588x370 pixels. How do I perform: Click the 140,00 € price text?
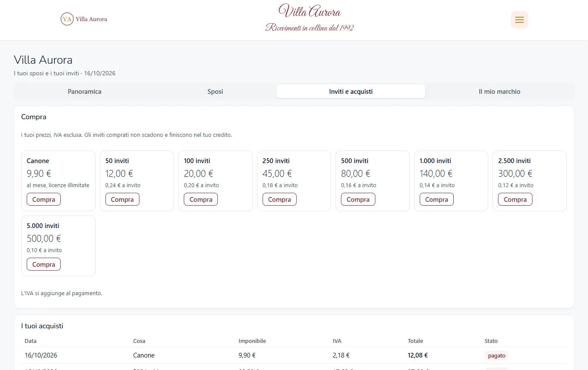click(x=436, y=173)
